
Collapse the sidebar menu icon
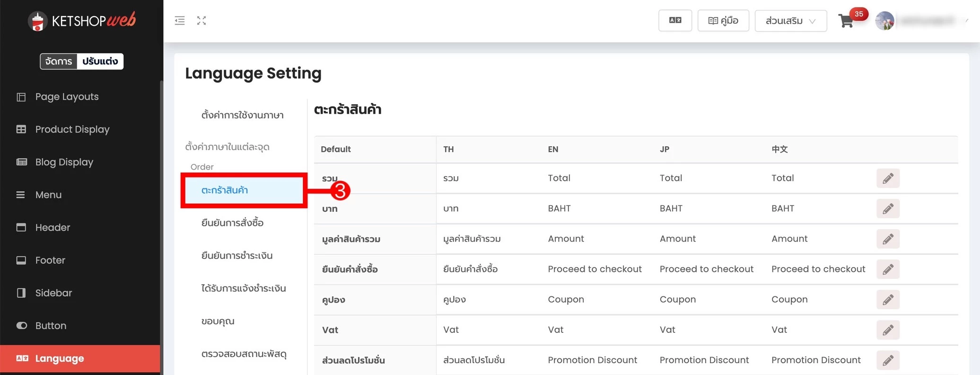180,20
